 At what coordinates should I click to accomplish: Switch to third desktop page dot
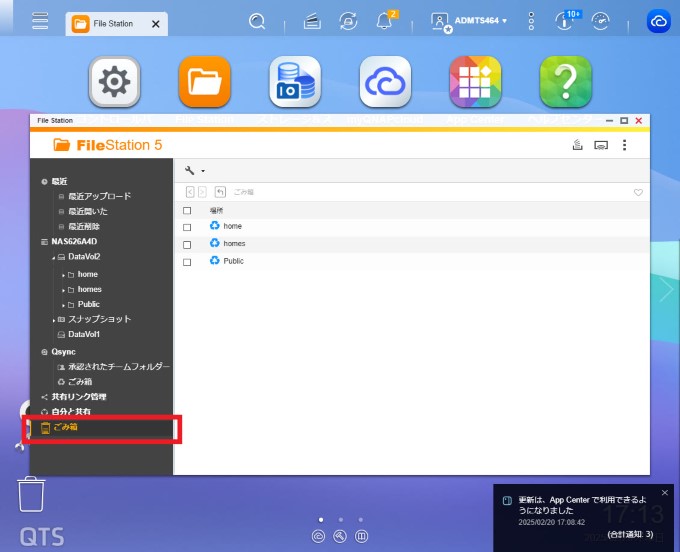(x=361, y=519)
